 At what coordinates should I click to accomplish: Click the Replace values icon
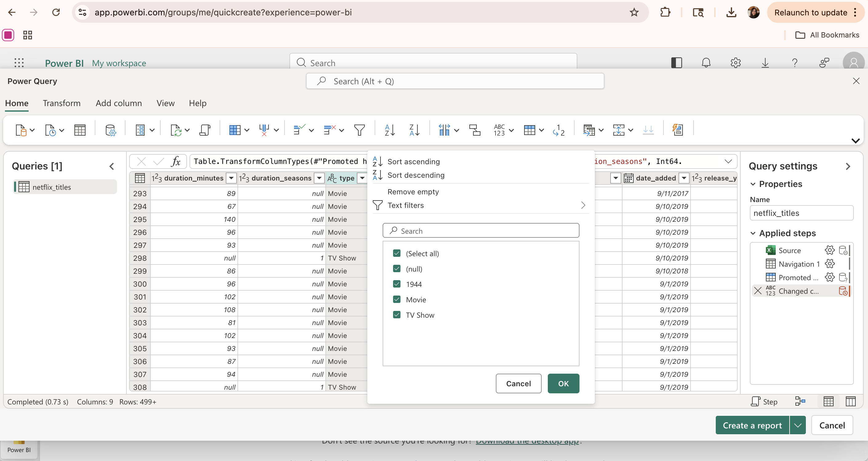tap(558, 130)
